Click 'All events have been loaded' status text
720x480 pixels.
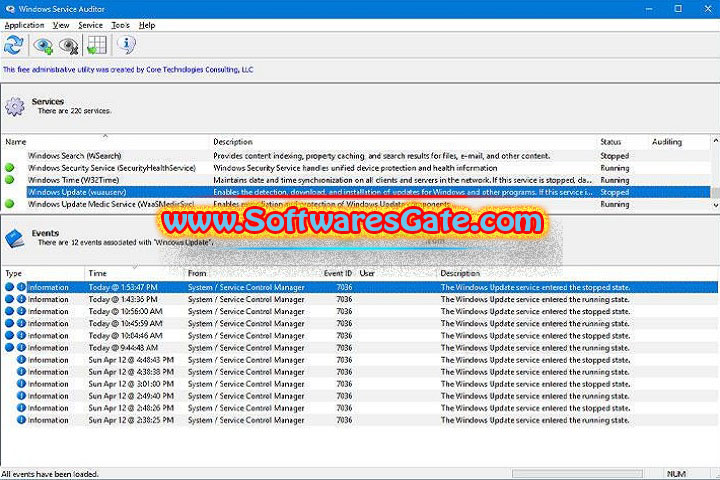tap(50, 474)
